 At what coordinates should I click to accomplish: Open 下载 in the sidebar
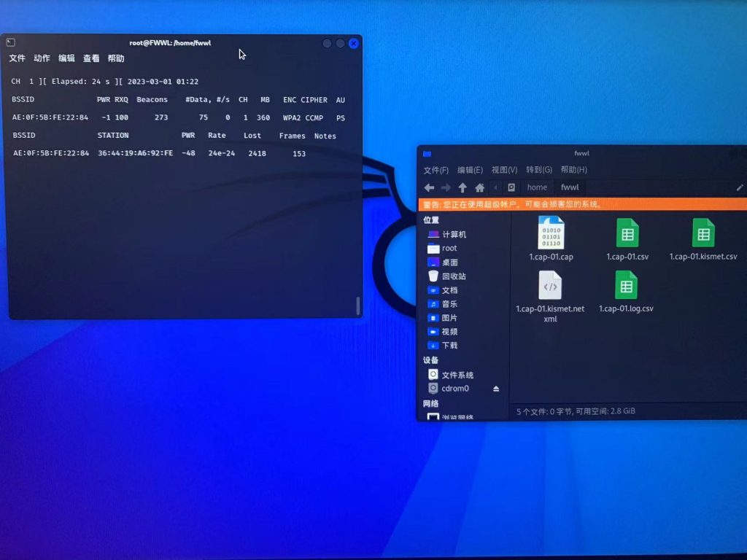pyautogui.click(x=443, y=345)
